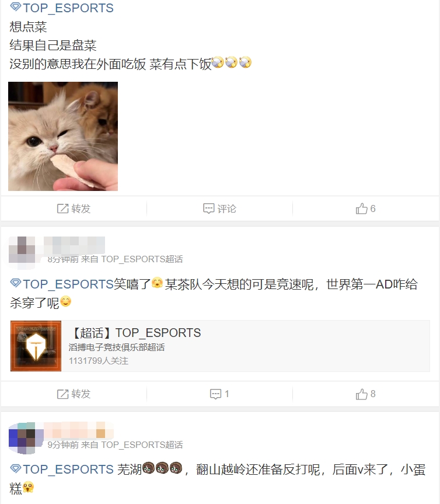The image size is (440, 504).
Task: Click the repost icon under the 笑嘻了 post
Action: 62,394
